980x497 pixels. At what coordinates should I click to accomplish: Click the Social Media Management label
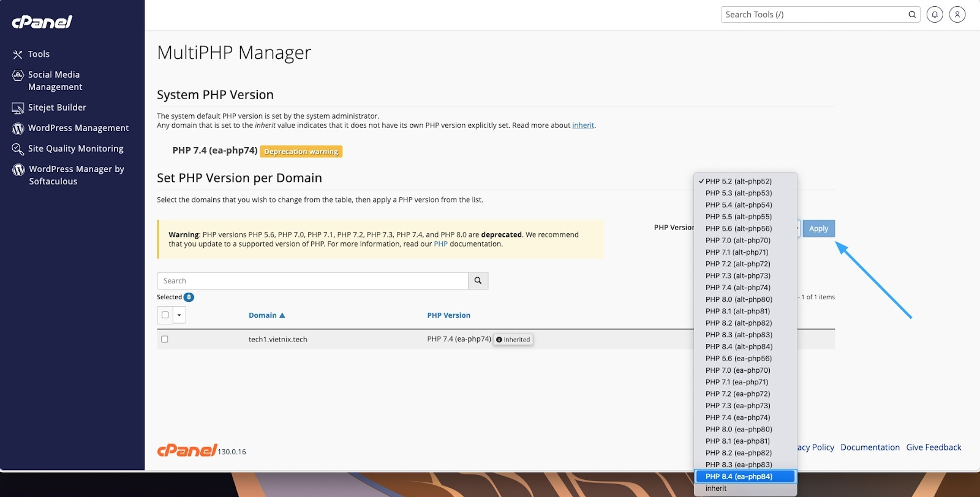55,81
